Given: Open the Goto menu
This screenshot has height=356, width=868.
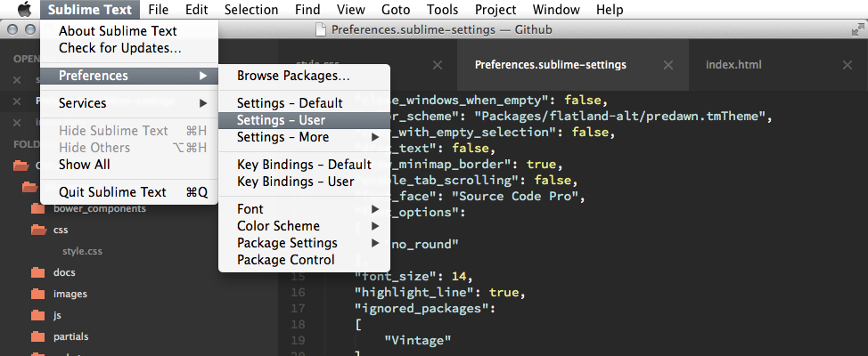Looking at the screenshot, I should pyautogui.click(x=396, y=10).
